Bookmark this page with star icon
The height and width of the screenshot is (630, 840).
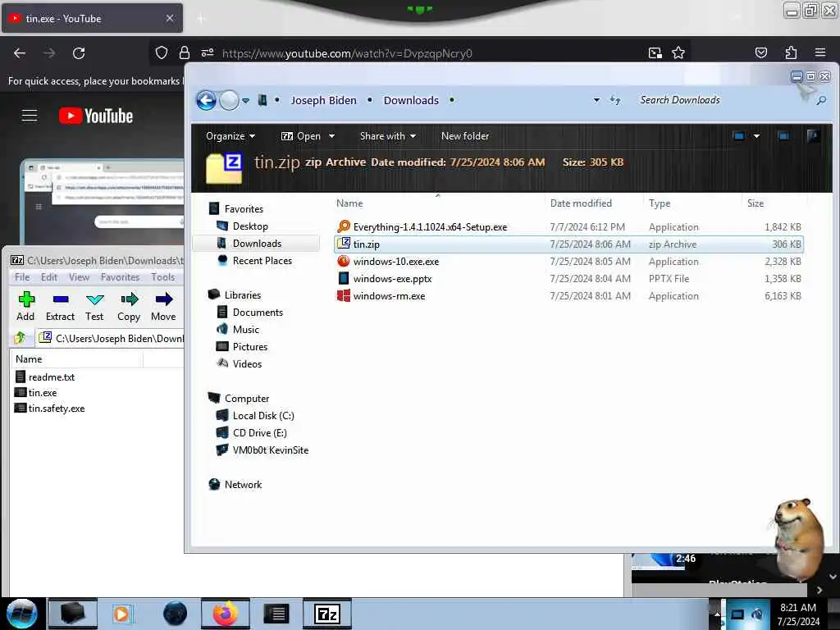click(678, 53)
